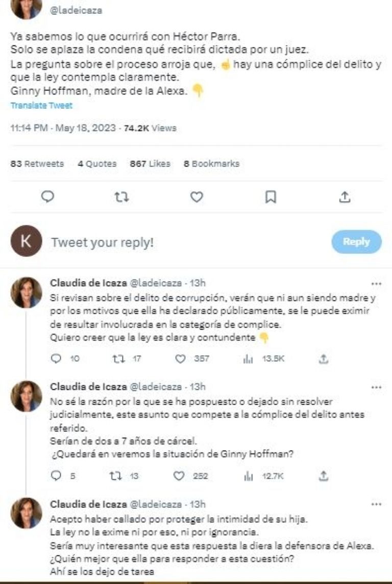392x584 pixels.
Task: Retweet the reply with 13 retweets
Action: 115,476
